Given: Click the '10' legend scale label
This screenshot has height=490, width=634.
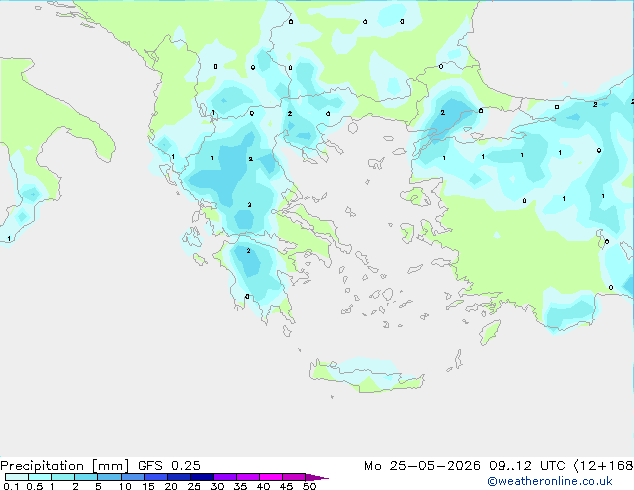Looking at the screenshot, I should click(125, 486).
